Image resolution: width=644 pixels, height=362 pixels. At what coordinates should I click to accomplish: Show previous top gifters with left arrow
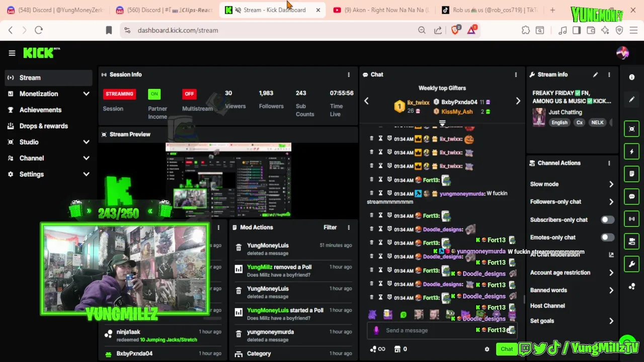coord(366,101)
